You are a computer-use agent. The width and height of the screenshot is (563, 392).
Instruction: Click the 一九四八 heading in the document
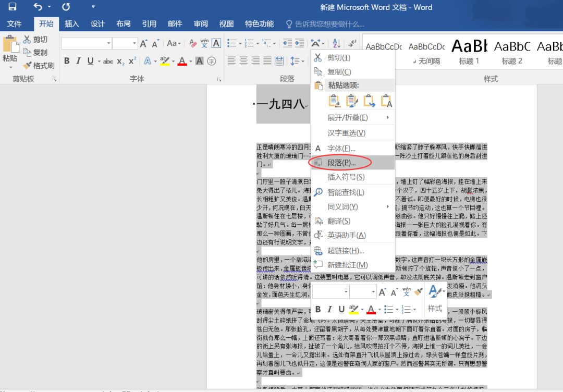281,104
